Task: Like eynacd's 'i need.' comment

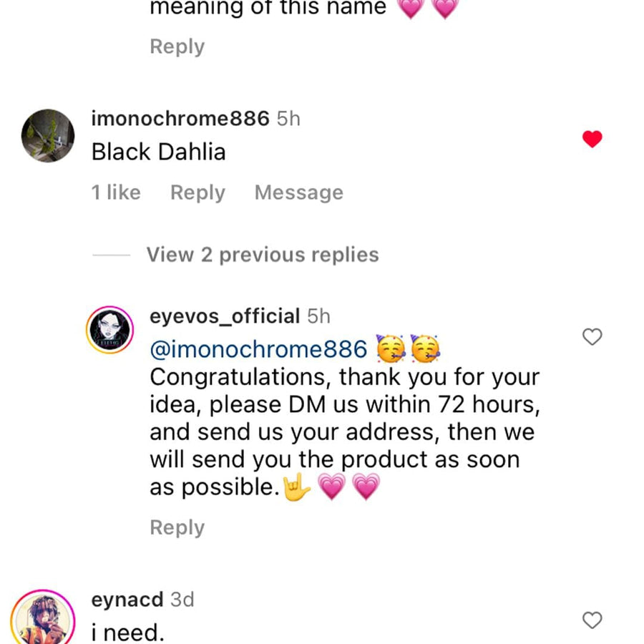Action: (592, 620)
